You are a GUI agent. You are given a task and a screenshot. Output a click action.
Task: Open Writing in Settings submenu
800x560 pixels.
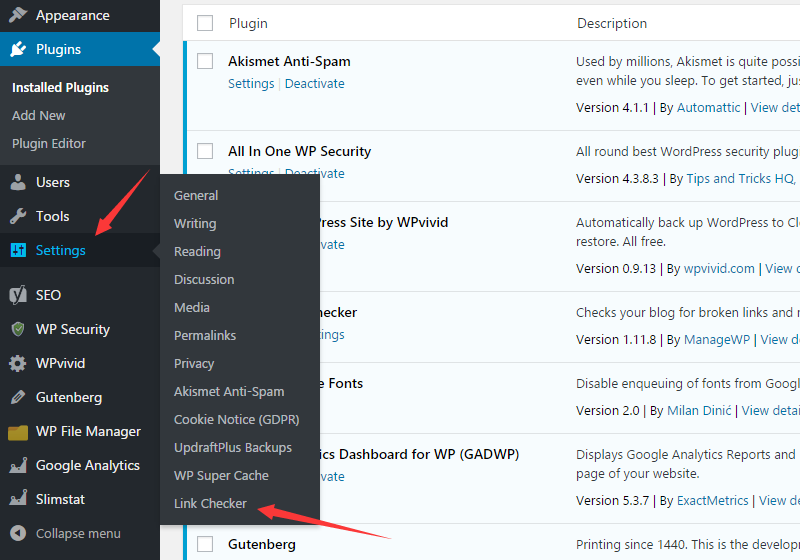[x=195, y=223]
